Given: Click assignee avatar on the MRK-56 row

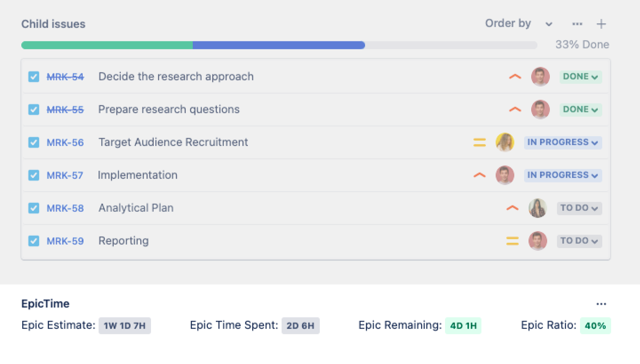Looking at the screenshot, I should click(x=505, y=142).
